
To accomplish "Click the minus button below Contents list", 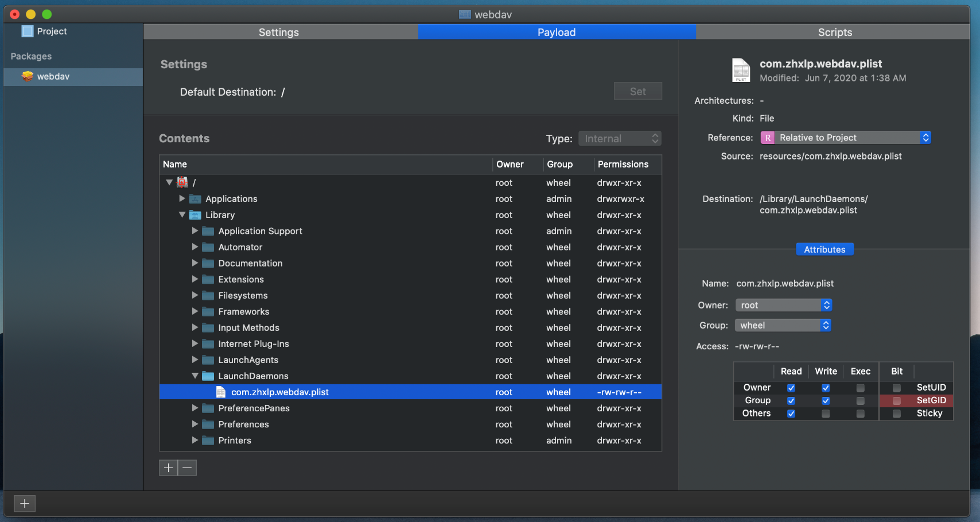I will (x=187, y=468).
